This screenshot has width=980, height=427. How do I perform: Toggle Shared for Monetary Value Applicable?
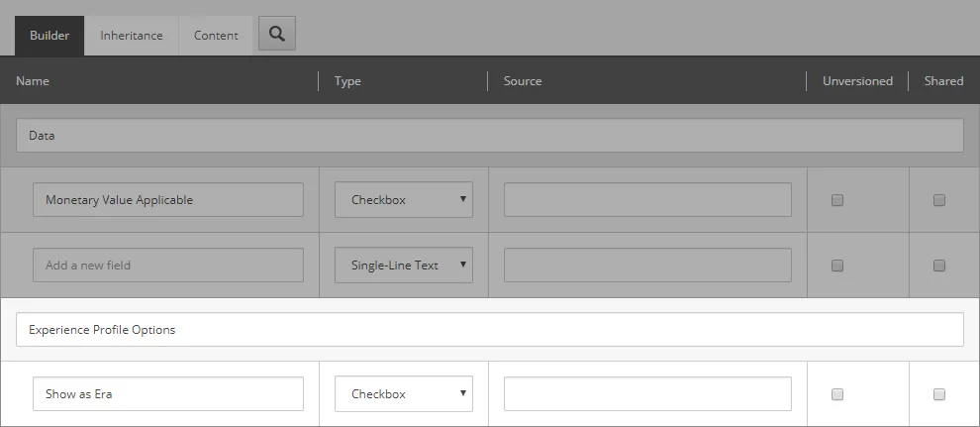coord(938,200)
